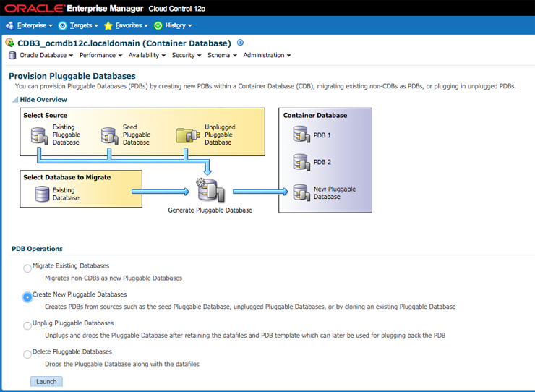The image size is (535, 392).
Task: Click the Unplugged Pluggable Database folder icon
Action: coord(188,135)
